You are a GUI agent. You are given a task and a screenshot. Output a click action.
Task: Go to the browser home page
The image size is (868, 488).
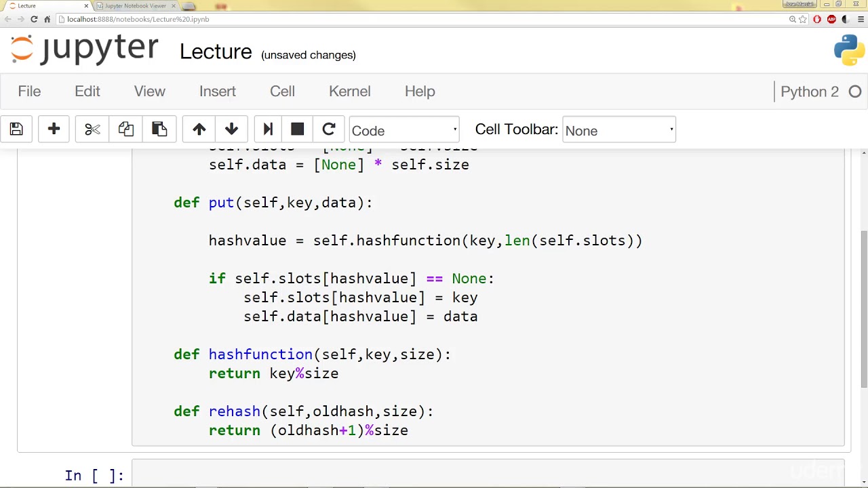click(47, 19)
